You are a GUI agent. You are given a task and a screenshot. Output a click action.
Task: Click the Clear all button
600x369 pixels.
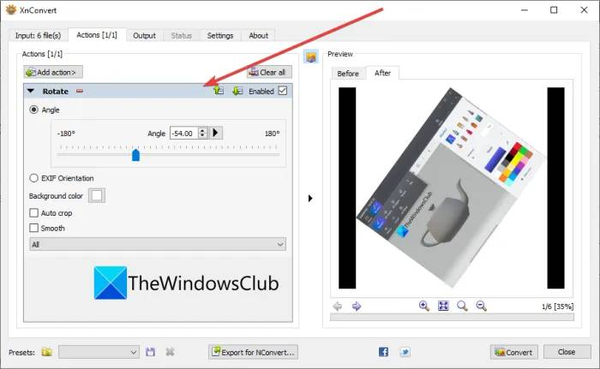click(269, 72)
